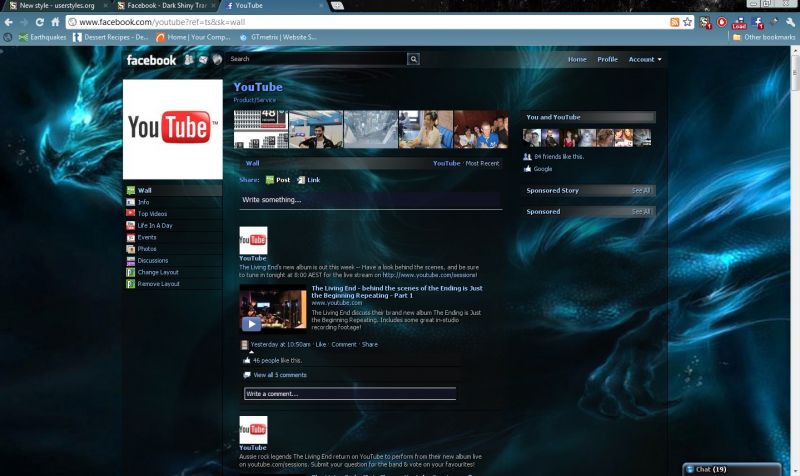Go back with the browser back arrow

click(x=9, y=22)
